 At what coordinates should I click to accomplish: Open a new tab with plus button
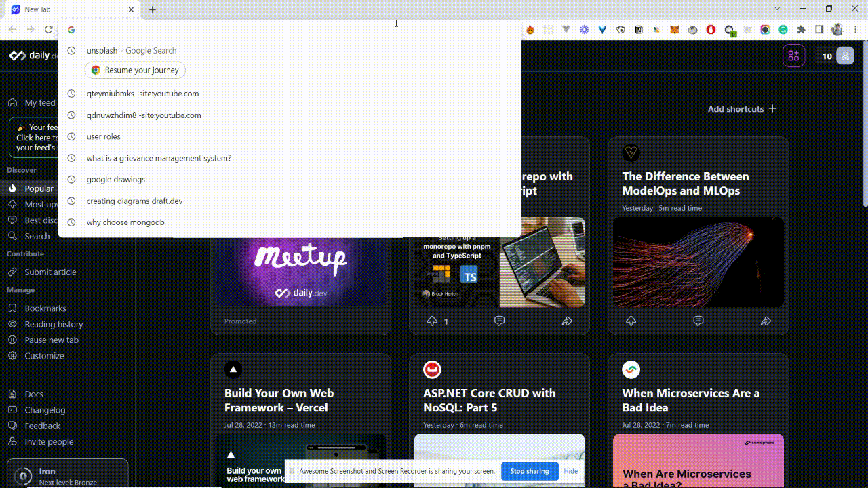[153, 9]
